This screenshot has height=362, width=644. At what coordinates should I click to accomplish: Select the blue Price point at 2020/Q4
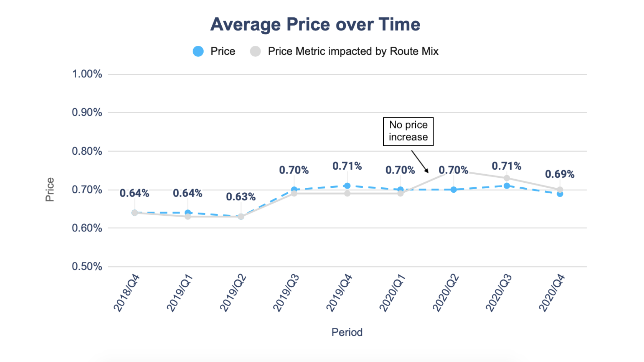560,194
